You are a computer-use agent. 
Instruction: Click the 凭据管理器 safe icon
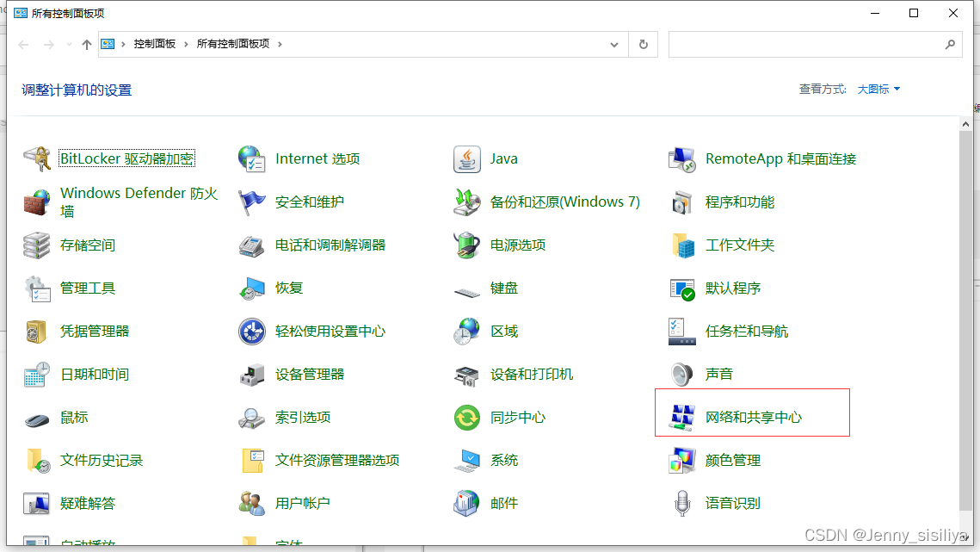coord(37,332)
